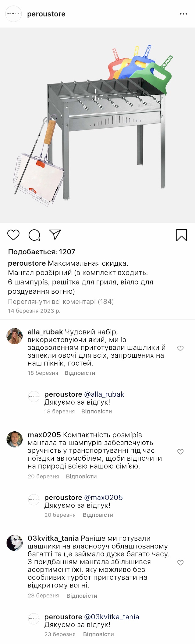Image resolution: width=195 pixels, height=644 pixels.
Task: Like max0205's comment
Action: click(x=180, y=451)
